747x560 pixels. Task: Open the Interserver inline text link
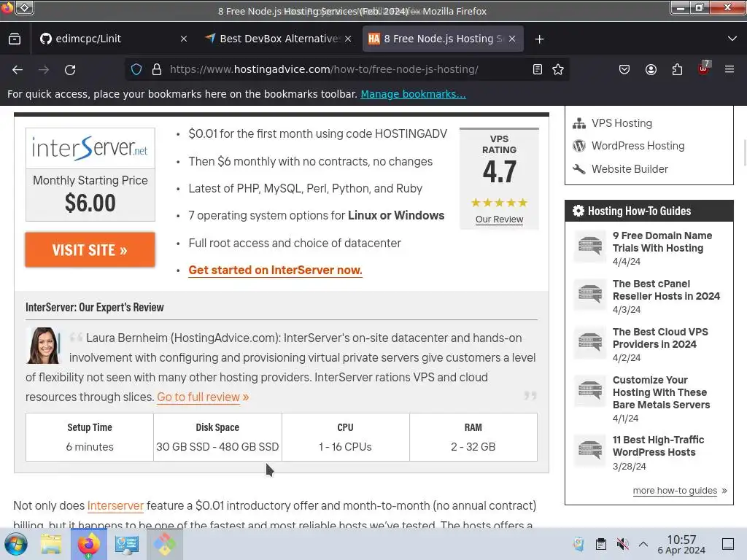point(115,506)
